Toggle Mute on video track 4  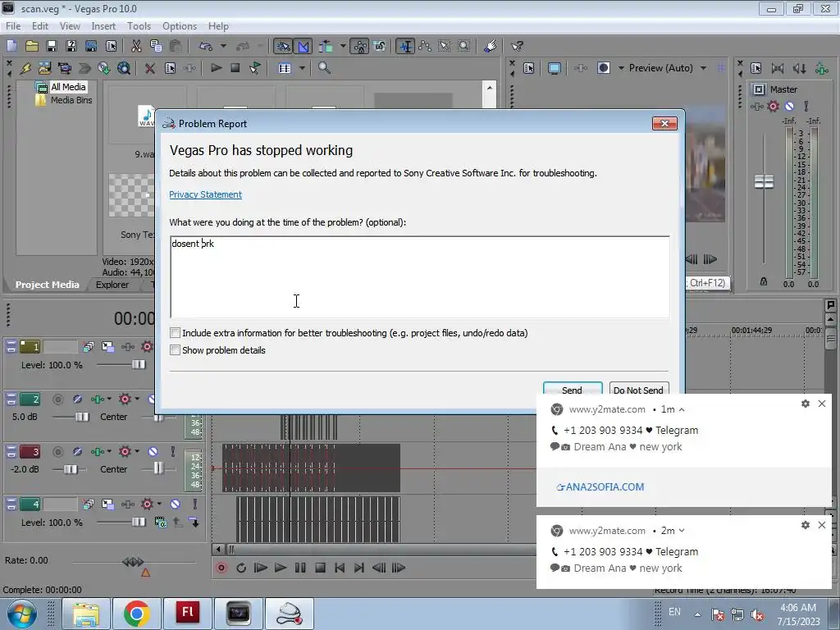[x=176, y=504]
